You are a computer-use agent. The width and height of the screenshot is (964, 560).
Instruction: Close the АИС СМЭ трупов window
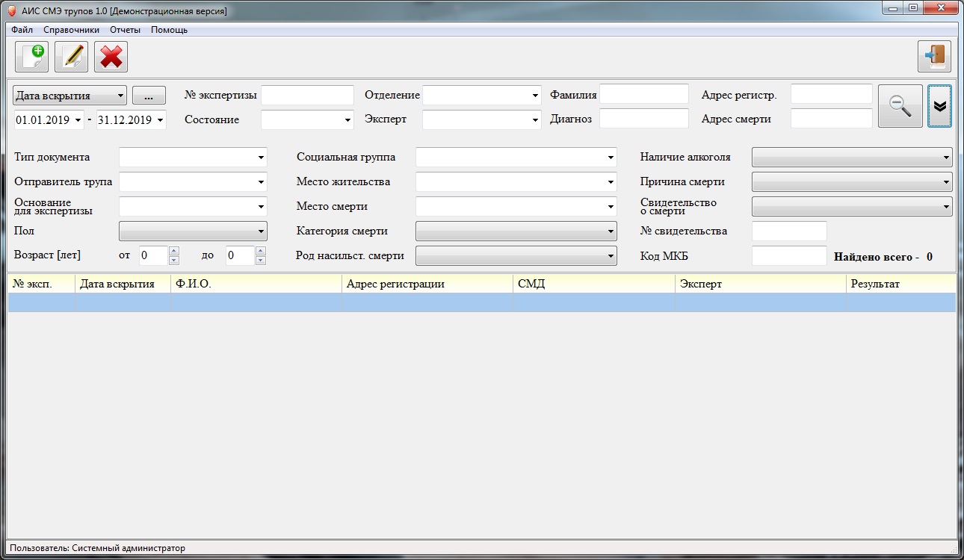point(940,8)
